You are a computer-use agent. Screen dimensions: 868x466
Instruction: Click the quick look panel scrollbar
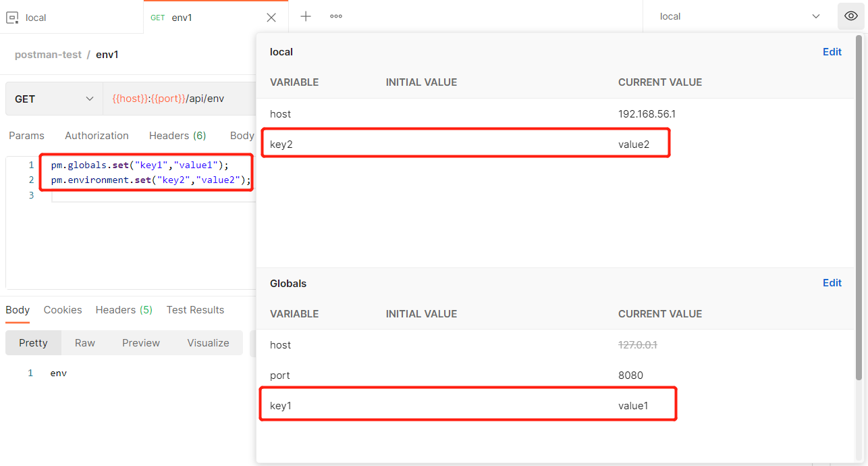859,209
